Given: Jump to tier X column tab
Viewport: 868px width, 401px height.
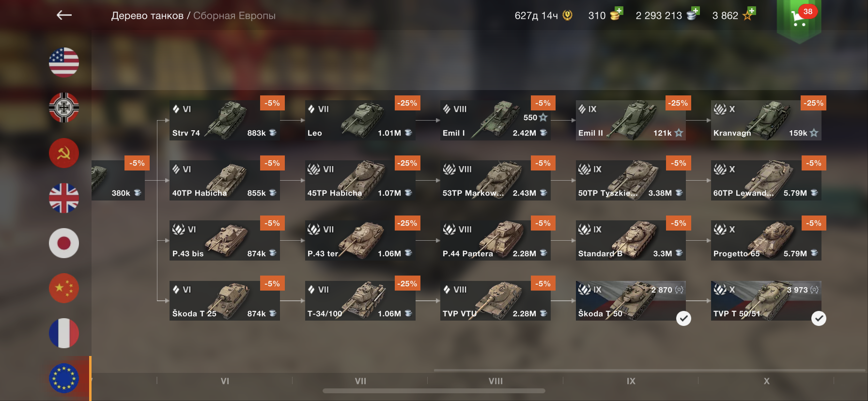Looking at the screenshot, I should click(766, 381).
